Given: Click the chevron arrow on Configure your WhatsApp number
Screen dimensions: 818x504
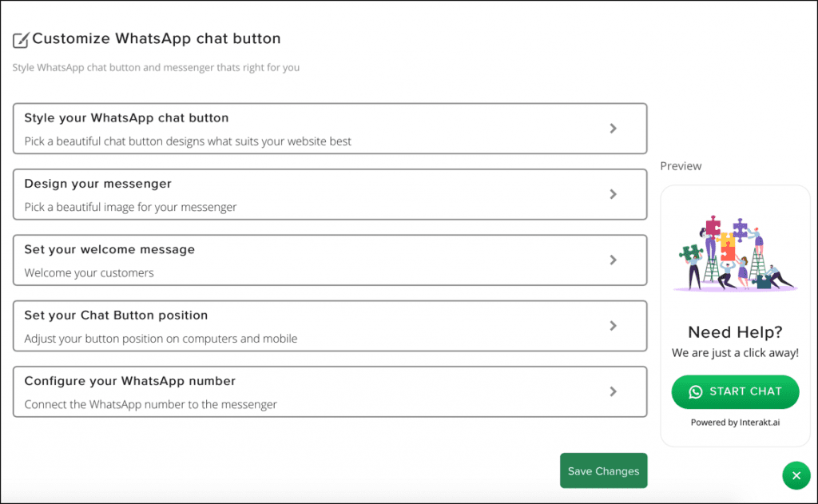Looking at the screenshot, I should (x=613, y=391).
